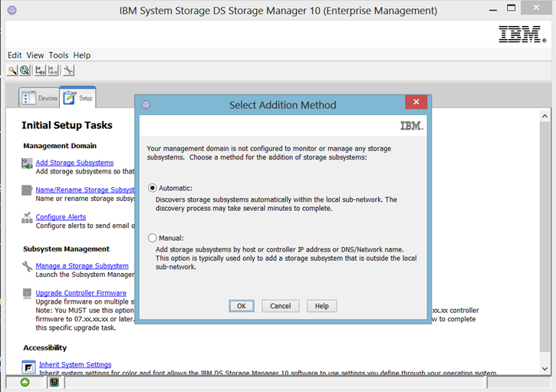The image size is (556, 392).
Task: Open the Add Storage Subsystems link
Action: tap(74, 163)
